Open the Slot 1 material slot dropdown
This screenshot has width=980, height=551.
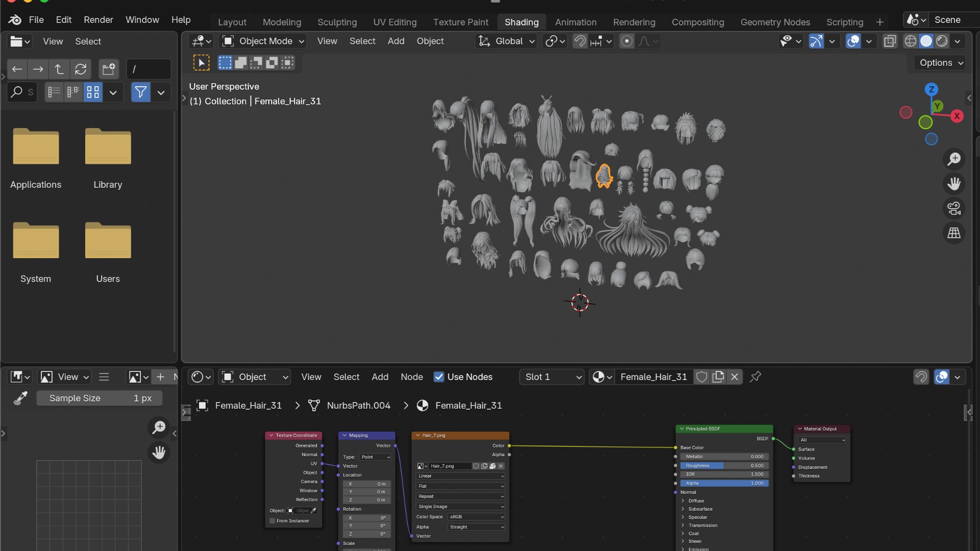(552, 377)
